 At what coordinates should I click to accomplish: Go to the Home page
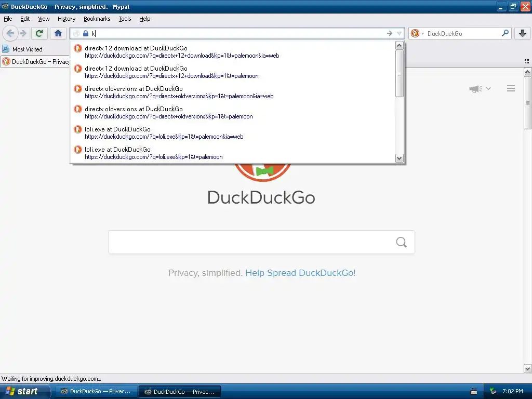coord(58,33)
